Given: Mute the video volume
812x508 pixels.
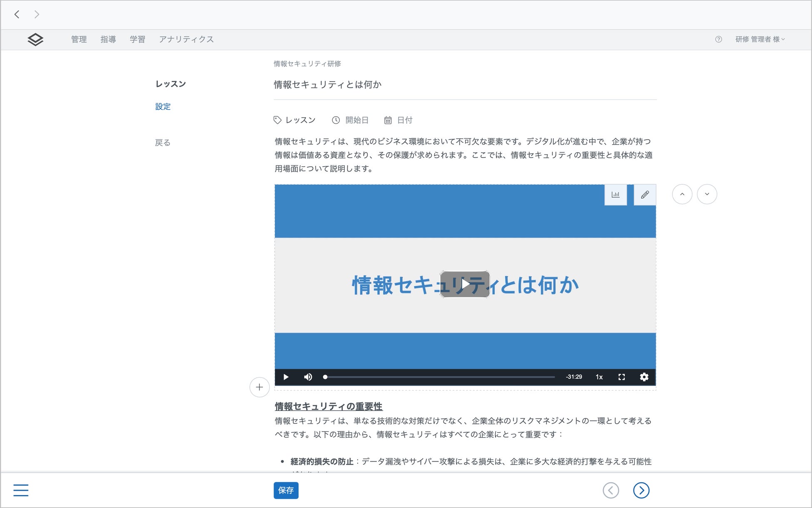Looking at the screenshot, I should (x=308, y=377).
